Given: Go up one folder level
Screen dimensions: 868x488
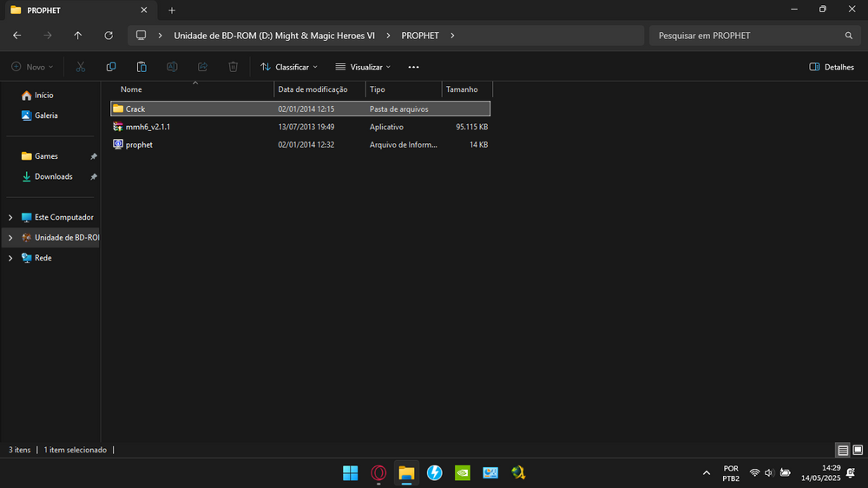Looking at the screenshot, I should tap(78, 36).
